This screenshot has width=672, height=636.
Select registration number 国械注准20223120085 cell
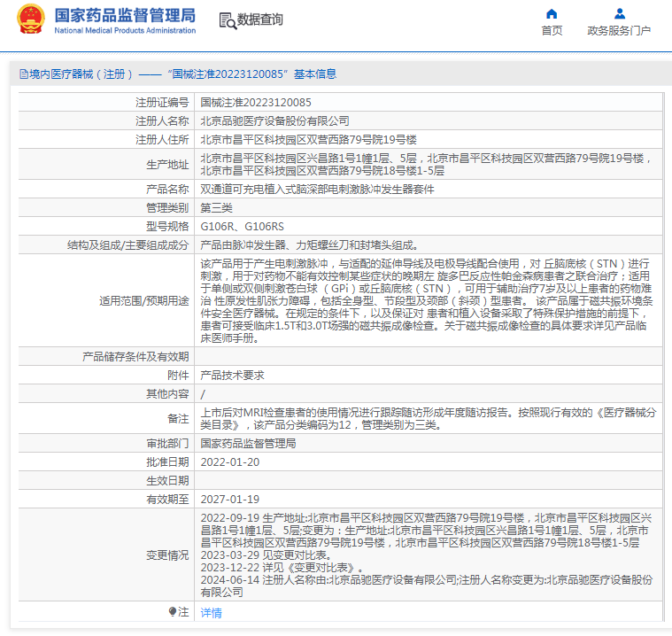[256, 103]
